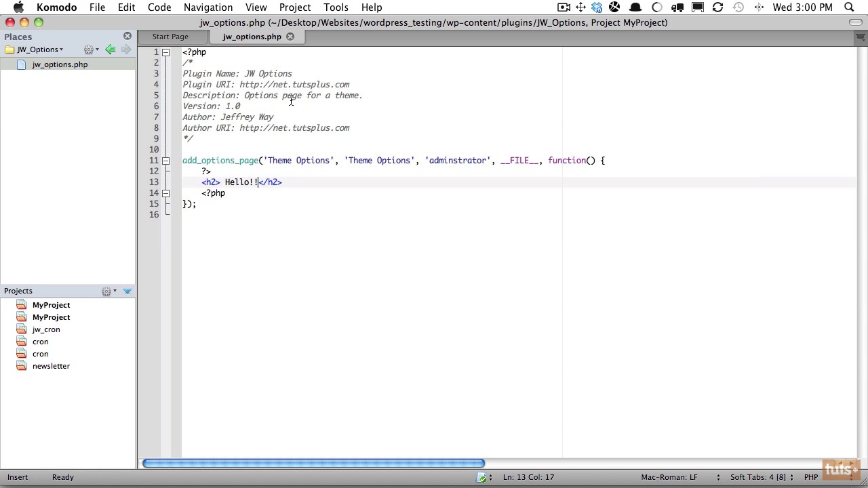Click the syntax check status icon

pos(482,477)
